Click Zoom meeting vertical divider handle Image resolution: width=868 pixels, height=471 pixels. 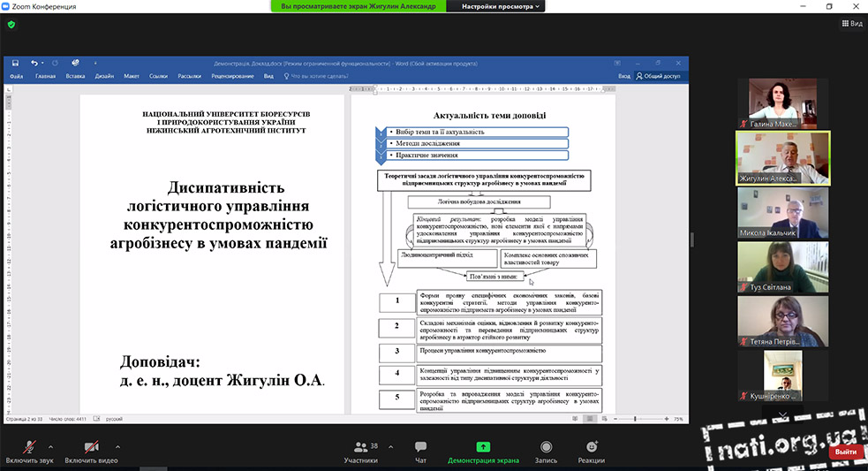pyautogui.click(x=692, y=239)
